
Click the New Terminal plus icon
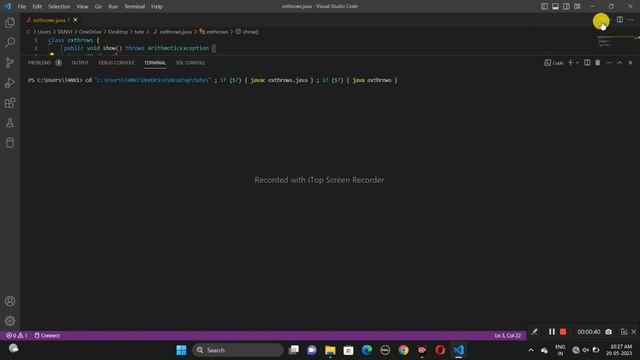[x=571, y=62]
